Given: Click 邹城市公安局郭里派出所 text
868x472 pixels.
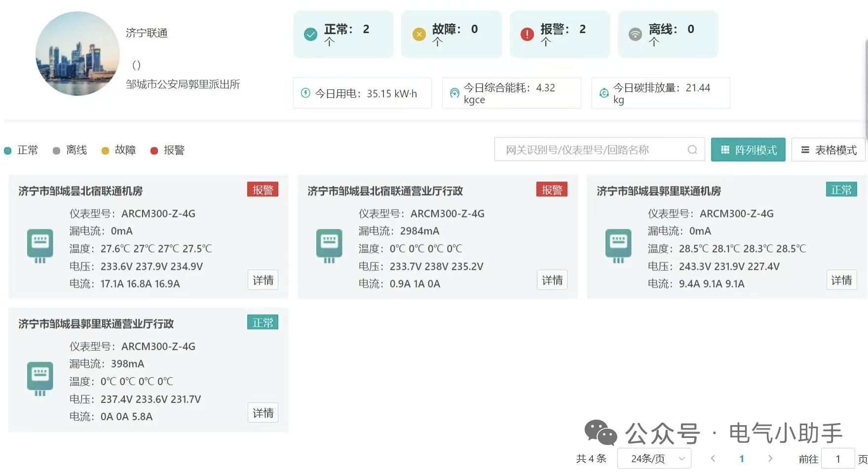Looking at the screenshot, I should [183, 84].
